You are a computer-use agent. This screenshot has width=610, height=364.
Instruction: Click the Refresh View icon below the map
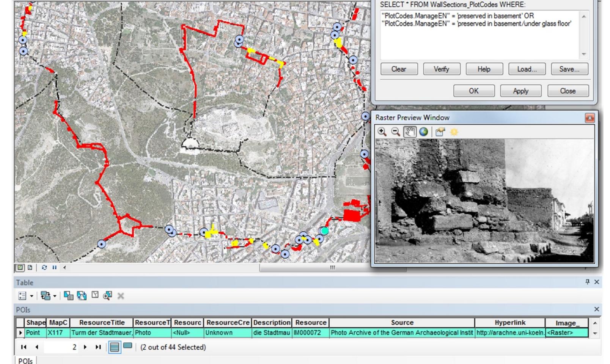pos(44,267)
